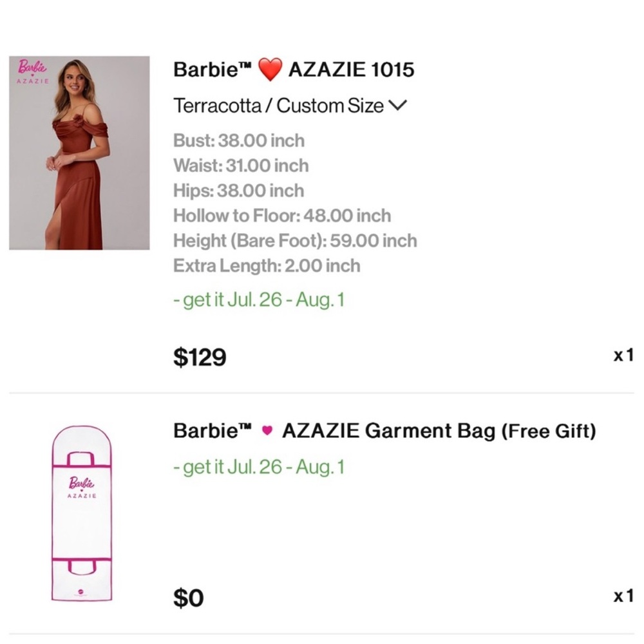Open the size options selector for the dress
This screenshot has height=644, width=644.
click(287, 106)
